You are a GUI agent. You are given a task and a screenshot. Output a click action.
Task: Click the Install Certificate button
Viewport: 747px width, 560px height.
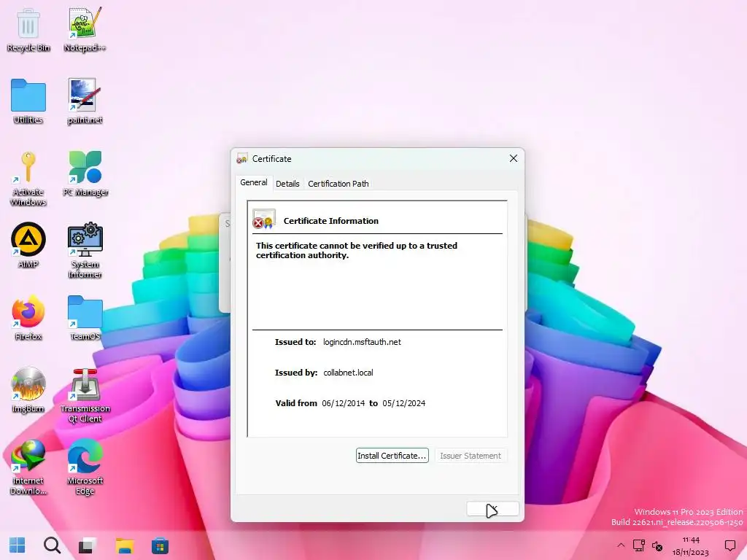[x=392, y=455]
